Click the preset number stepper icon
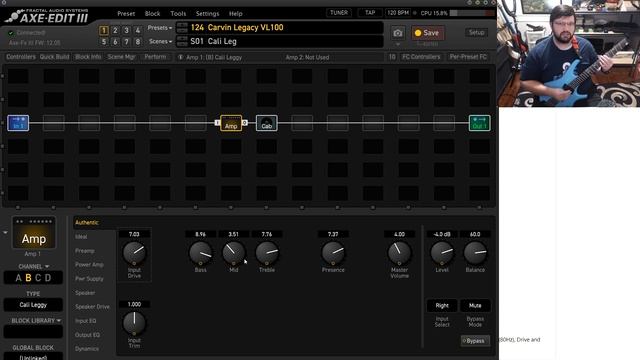Screen dimensions: 640x360 pos(182,28)
